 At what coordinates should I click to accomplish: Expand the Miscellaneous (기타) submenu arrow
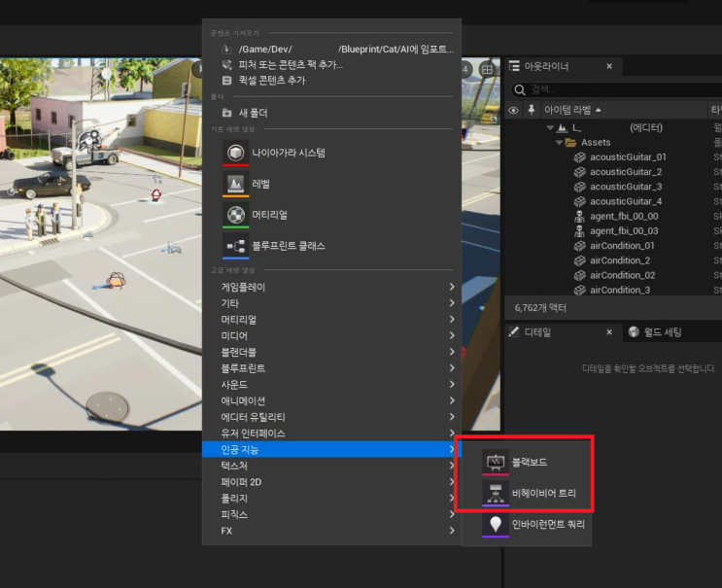[x=452, y=303]
